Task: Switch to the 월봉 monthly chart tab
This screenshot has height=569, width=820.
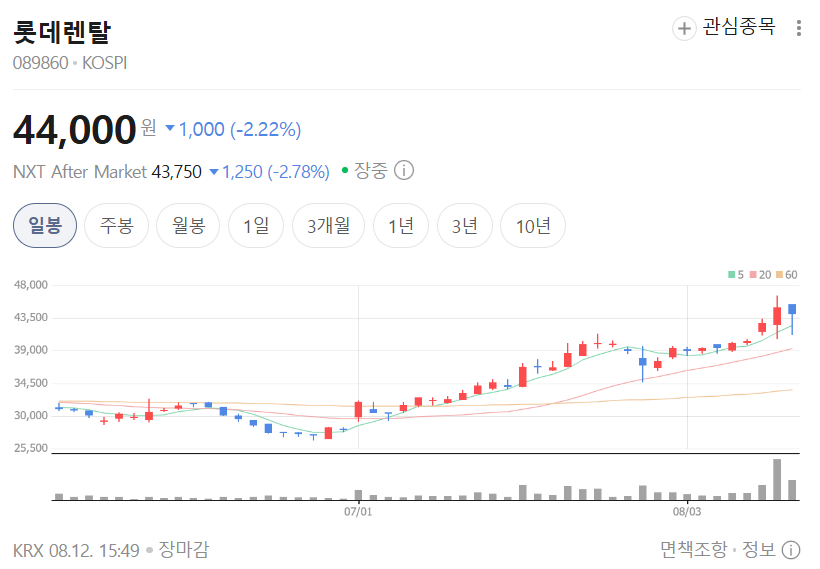Action: pos(188,225)
